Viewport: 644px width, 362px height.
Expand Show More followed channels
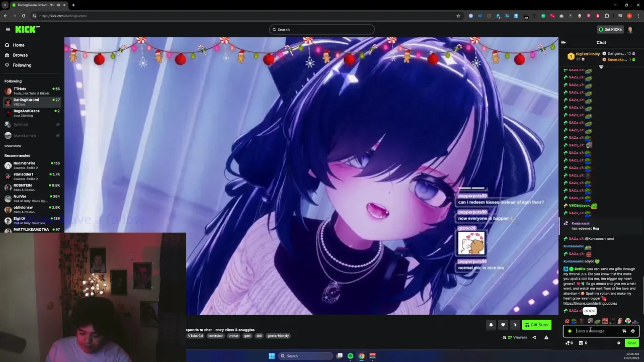13,146
